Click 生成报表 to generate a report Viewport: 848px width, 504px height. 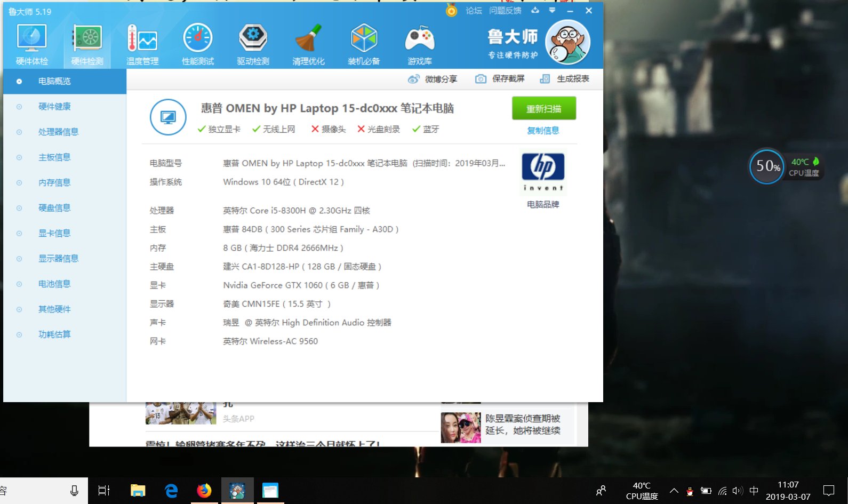(x=564, y=79)
